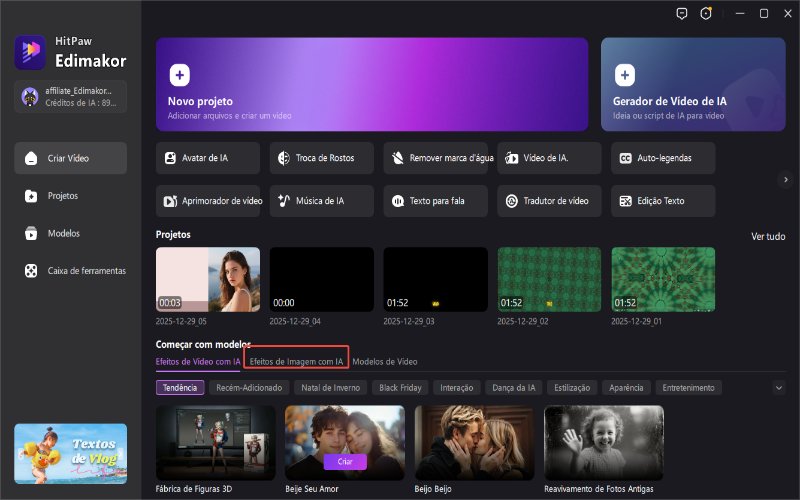Image resolution: width=800 pixels, height=500 pixels.
Task: Start the Texto para fala tool
Action: [436, 201]
